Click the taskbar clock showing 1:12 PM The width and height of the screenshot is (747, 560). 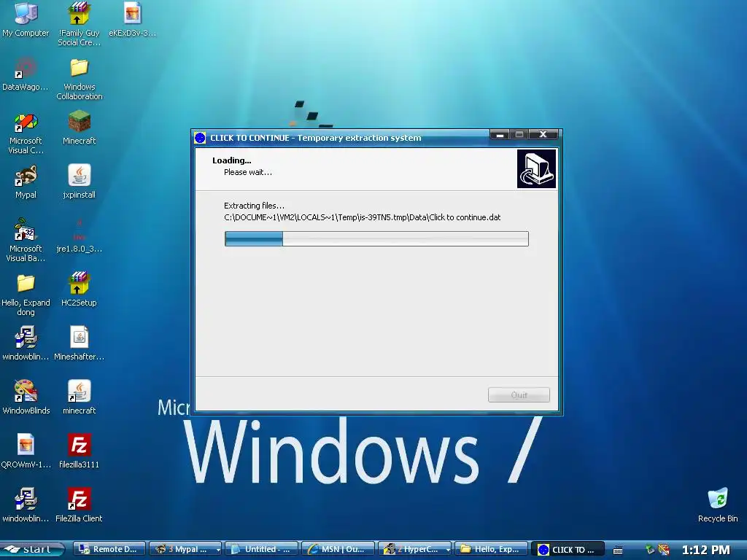[706, 550]
